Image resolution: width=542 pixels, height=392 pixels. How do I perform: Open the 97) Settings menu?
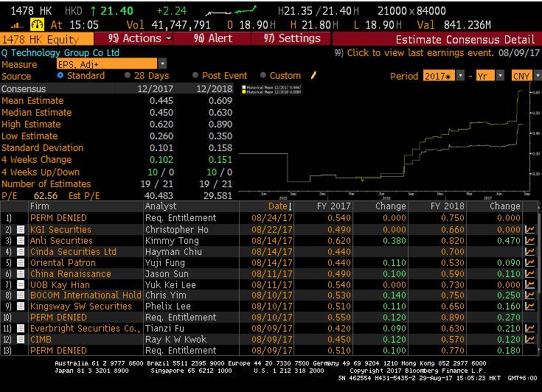coord(291,38)
